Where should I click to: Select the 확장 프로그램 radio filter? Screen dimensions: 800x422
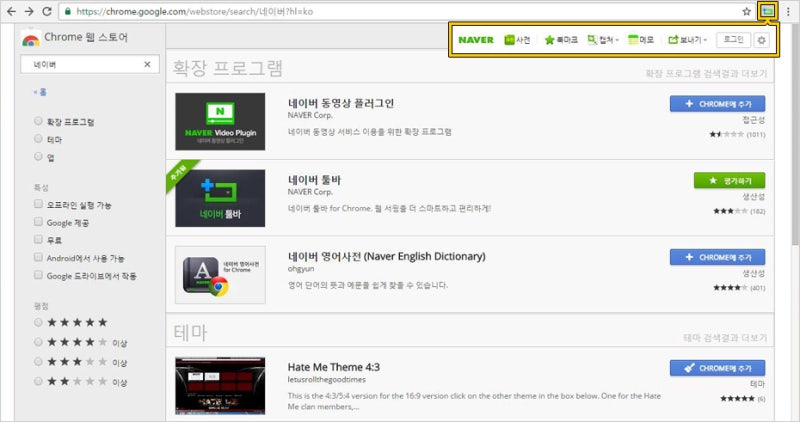coord(38,121)
